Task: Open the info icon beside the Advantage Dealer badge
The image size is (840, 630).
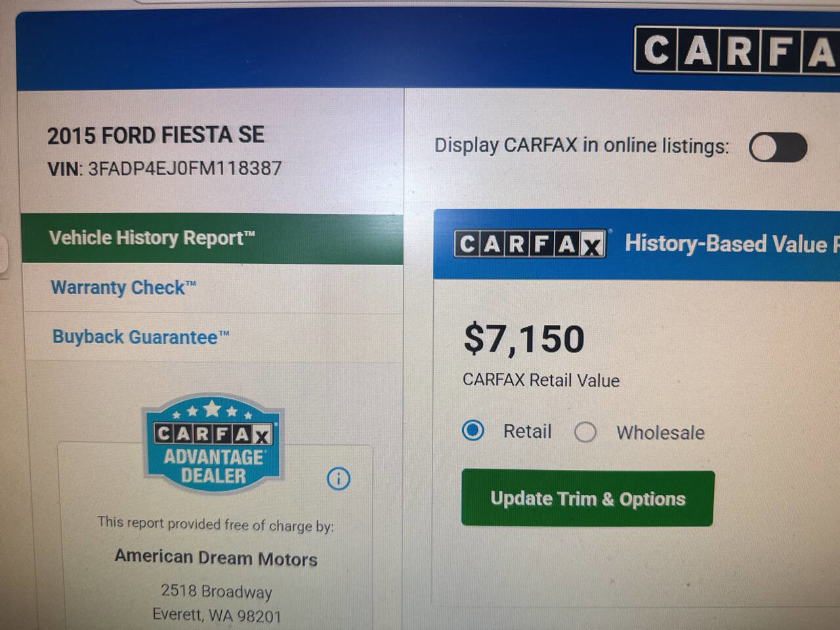Action: [339, 478]
